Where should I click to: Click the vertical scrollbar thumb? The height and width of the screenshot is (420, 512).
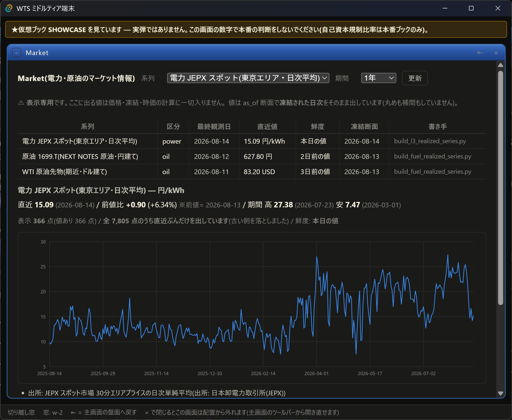click(x=501, y=188)
